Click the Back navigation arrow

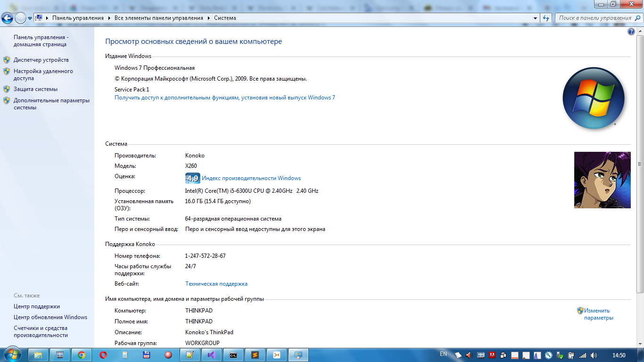pyautogui.click(x=8, y=18)
